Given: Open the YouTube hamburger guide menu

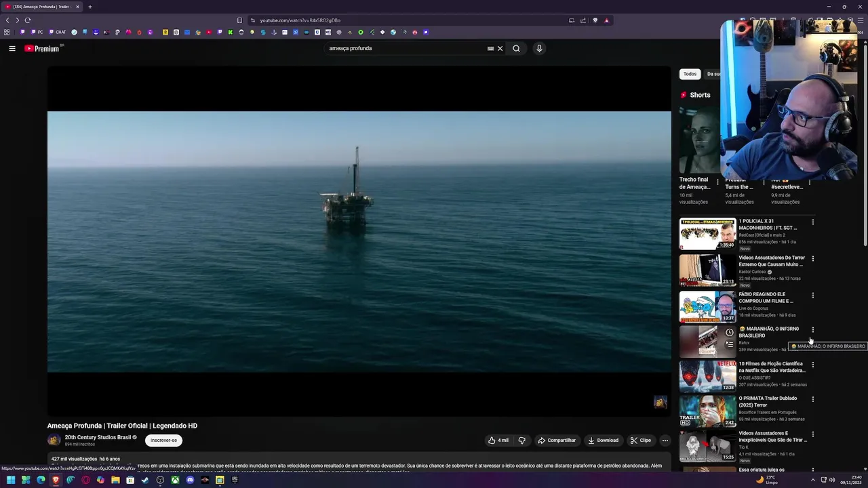Looking at the screenshot, I should [12, 48].
